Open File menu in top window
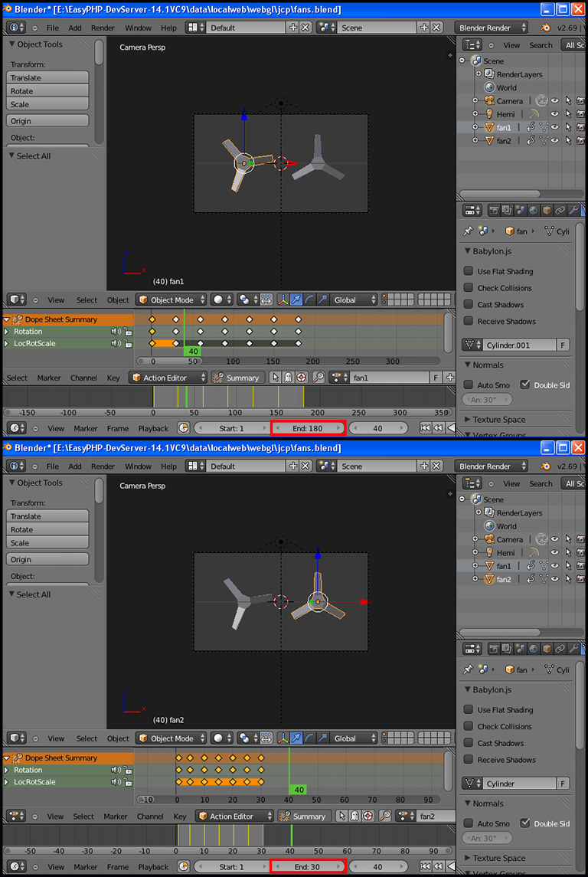 pyautogui.click(x=53, y=28)
